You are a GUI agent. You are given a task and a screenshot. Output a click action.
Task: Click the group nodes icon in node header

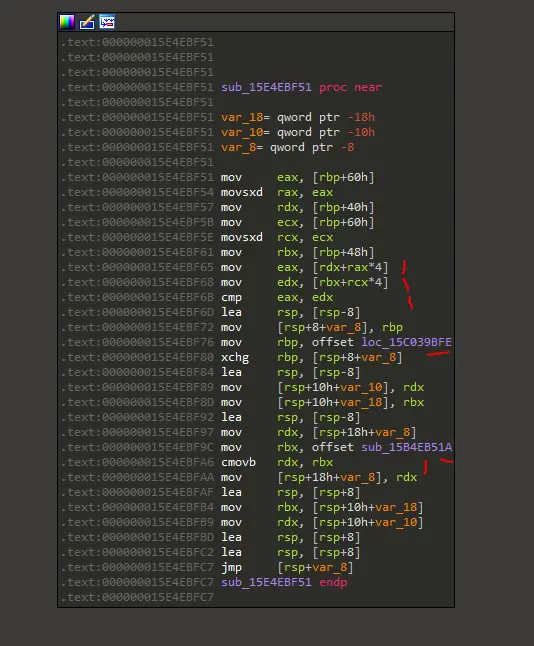point(107,22)
